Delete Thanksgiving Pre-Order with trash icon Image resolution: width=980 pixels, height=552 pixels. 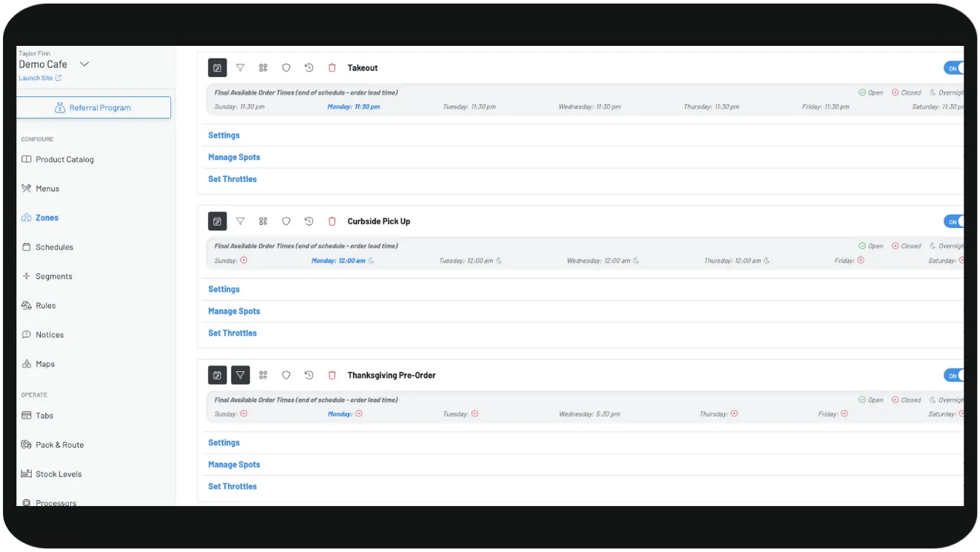(x=332, y=375)
